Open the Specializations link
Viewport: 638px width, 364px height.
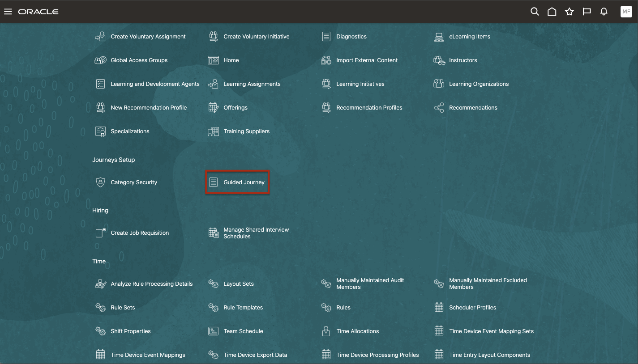130,131
